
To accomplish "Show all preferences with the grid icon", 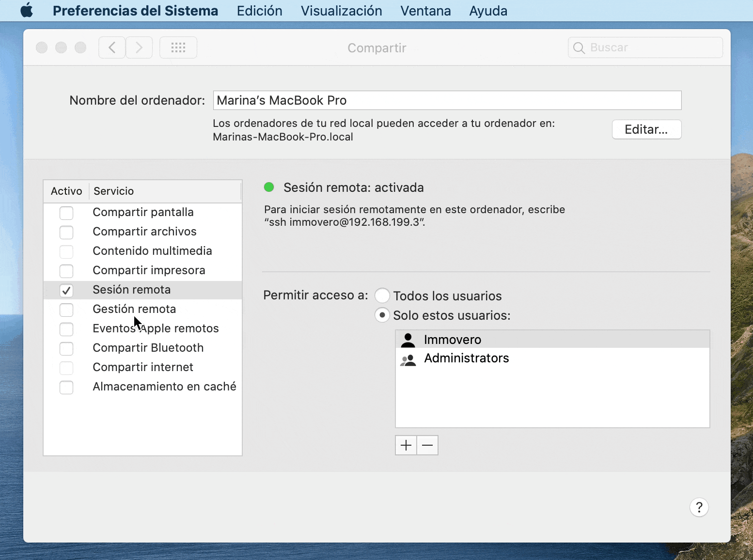I will pyautogui.click(x=178, y=47).
